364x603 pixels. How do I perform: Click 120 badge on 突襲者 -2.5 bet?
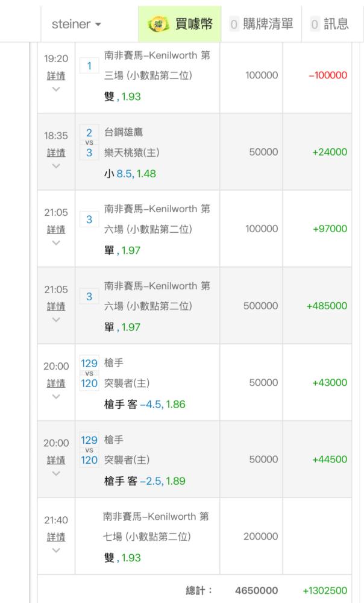pyautogui.click(x=89, y=460)
